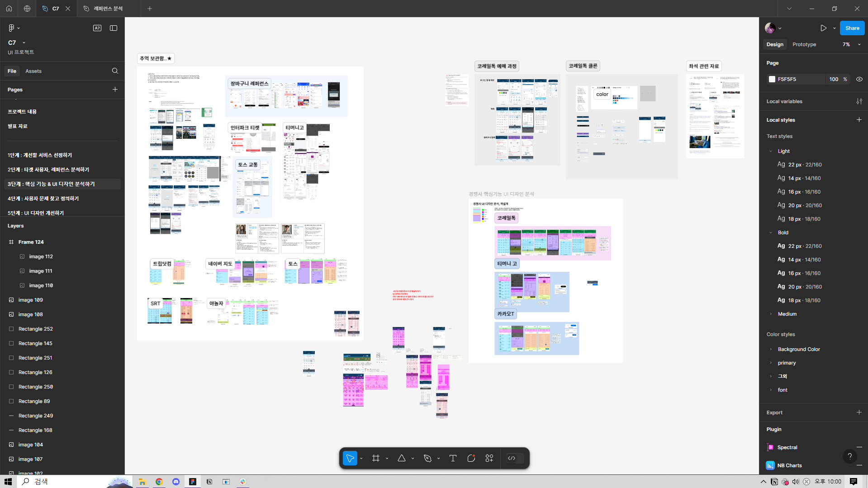The image size is (868, 488).
Task: Add an export setting plus
Action: point(859,412)
